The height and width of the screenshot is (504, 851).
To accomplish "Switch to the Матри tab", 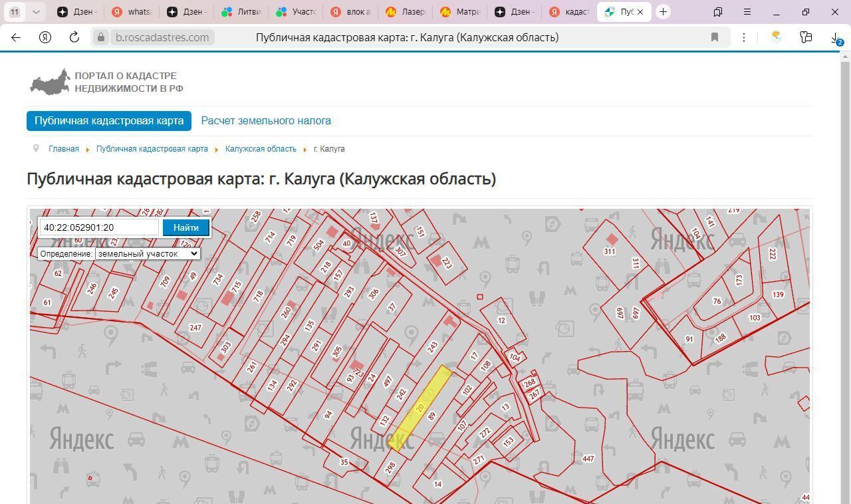I will [460, 12].
